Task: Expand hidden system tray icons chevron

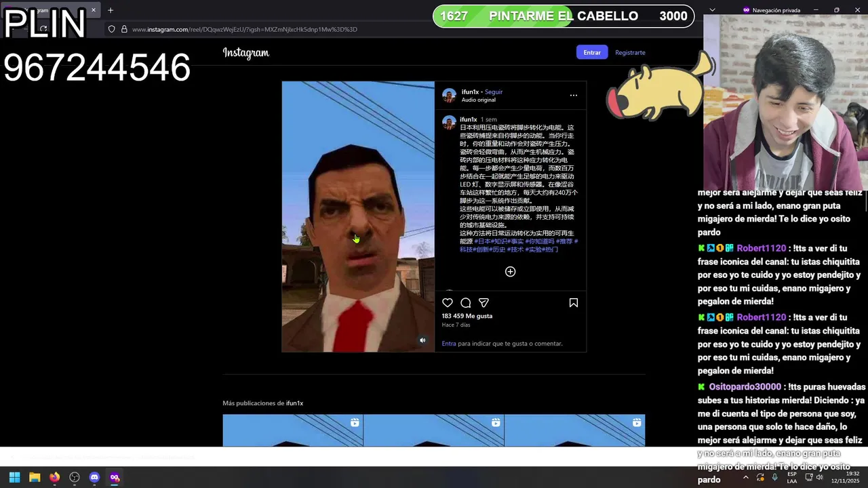Action: pyautogui.click(x=746, y=478)
